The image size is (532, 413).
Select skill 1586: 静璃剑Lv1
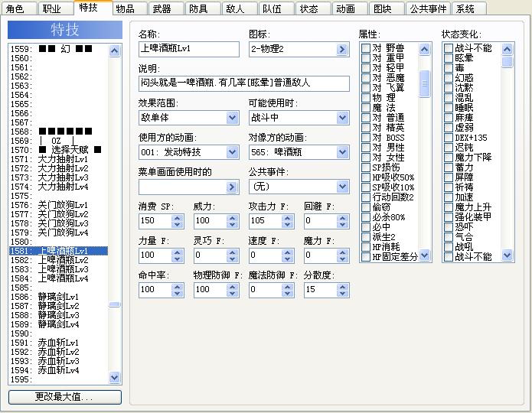click(x=58, y=297)
